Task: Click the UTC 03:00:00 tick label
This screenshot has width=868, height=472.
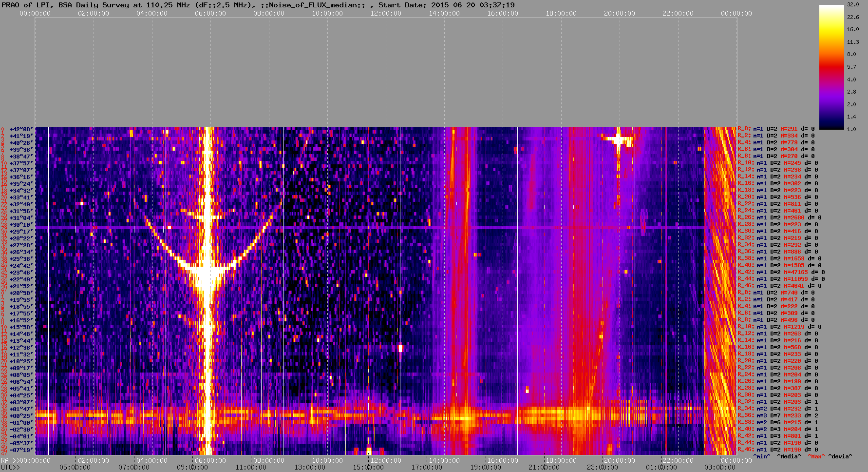Action: (720, 467)
